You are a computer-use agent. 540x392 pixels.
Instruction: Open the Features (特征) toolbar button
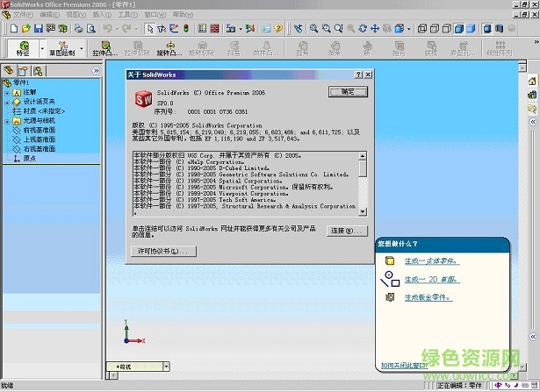23,48
